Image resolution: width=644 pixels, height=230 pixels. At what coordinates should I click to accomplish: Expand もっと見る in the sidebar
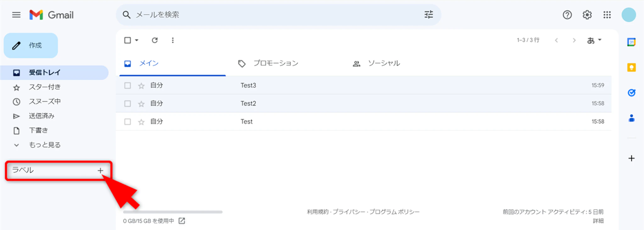44,145
